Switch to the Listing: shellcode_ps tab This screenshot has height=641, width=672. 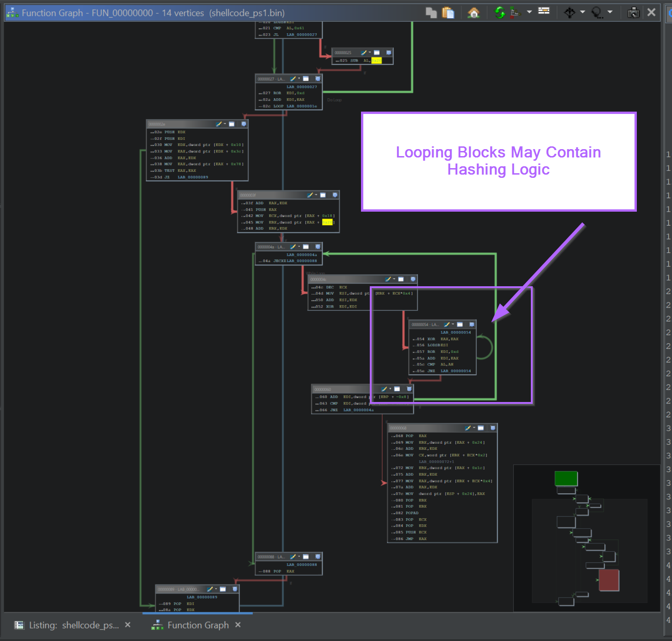coord(74,625)
